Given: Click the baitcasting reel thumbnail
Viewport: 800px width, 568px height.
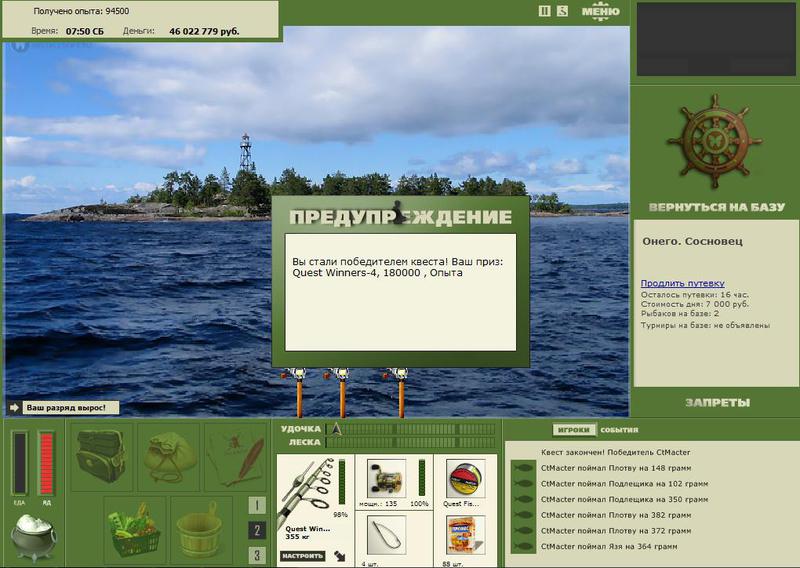Looking at the screenshot, I should (x=387, y=478).
